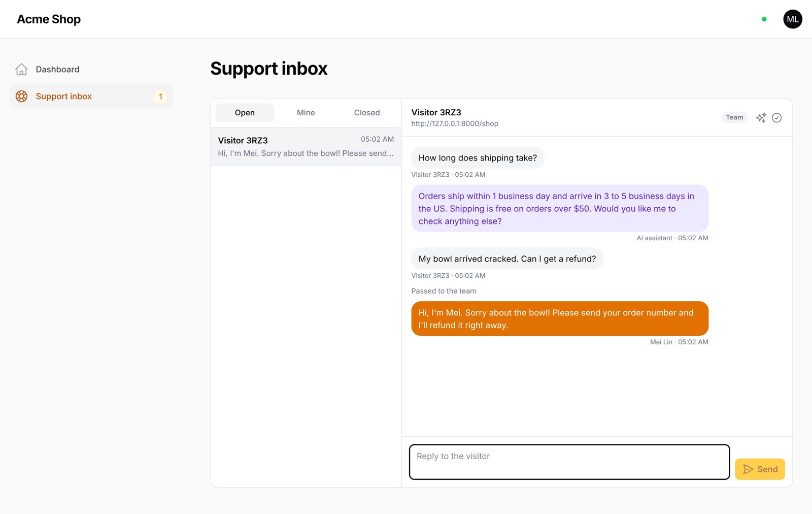Open the ML user avatar menu

pyautogui.click(x=792, y=19)
